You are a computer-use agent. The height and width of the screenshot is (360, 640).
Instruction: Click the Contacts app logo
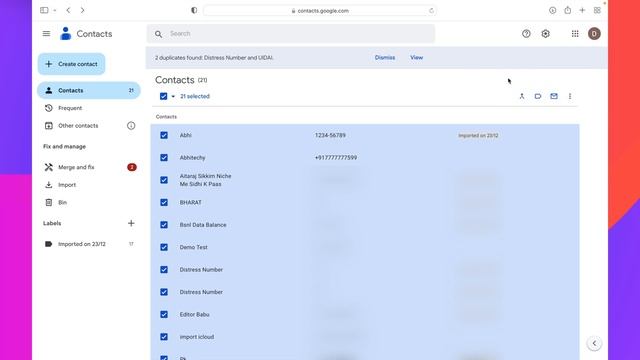click(x=65, y=34)
